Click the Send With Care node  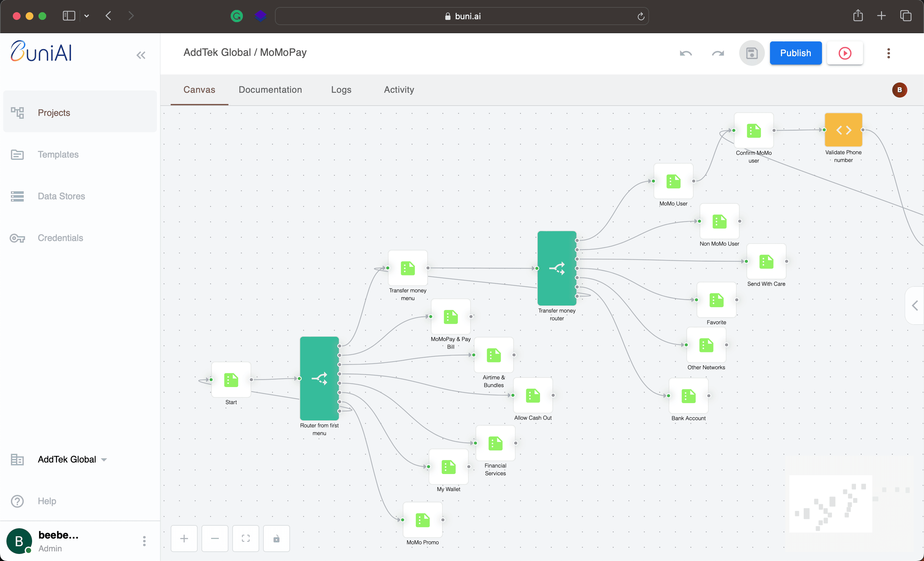766,261
